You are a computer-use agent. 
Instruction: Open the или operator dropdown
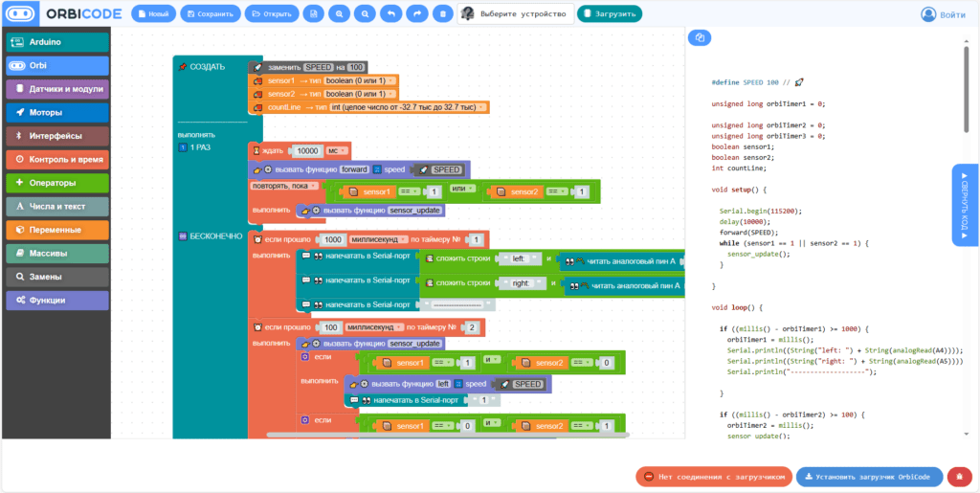pyautogui.click(x=463, y=188)
